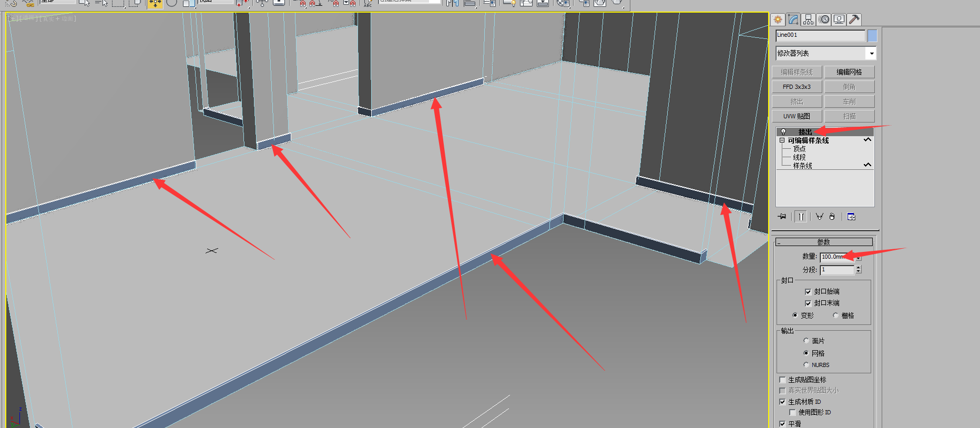Toggle the Window/Crossing selection icon
This screenshot has height=428, width=980.
(135, 3)
